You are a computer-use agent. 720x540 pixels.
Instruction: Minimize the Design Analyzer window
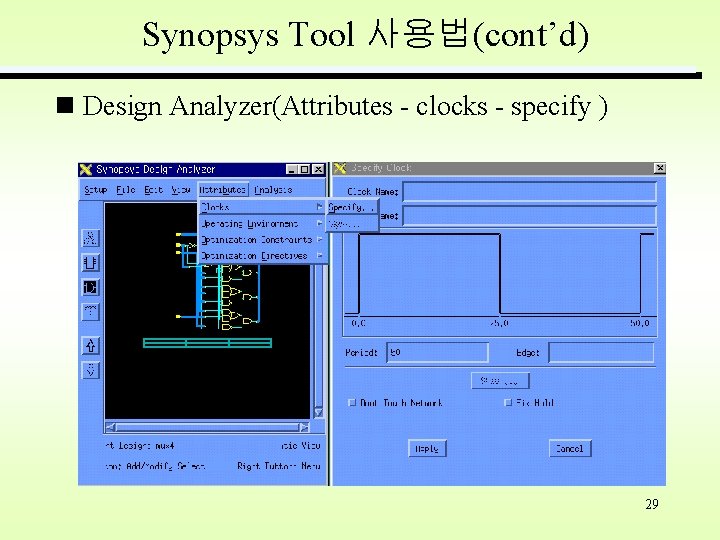[x=292, y=169]
